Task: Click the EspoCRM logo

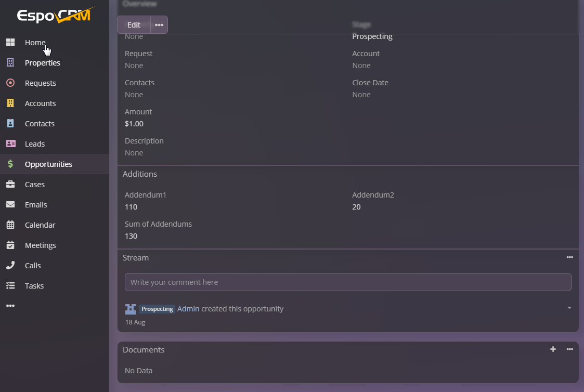Action: pos(56,15)
